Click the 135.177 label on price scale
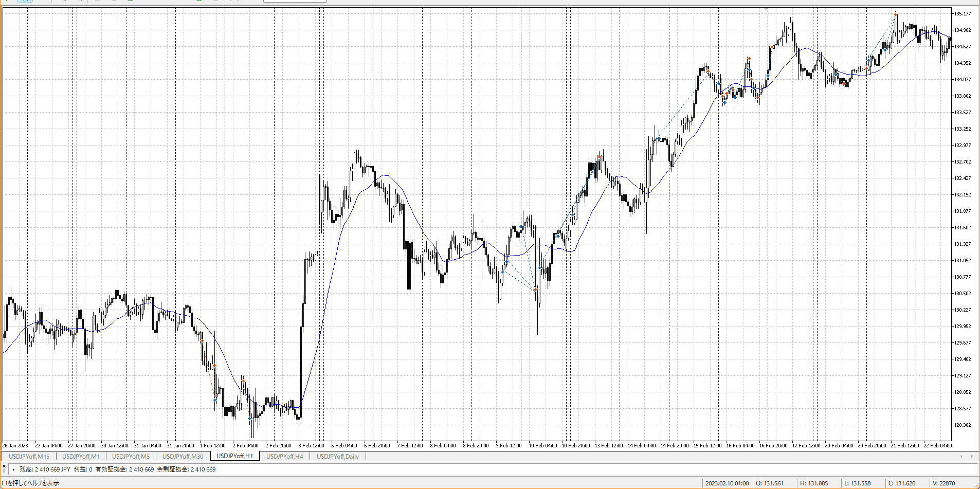 point(962,14)
